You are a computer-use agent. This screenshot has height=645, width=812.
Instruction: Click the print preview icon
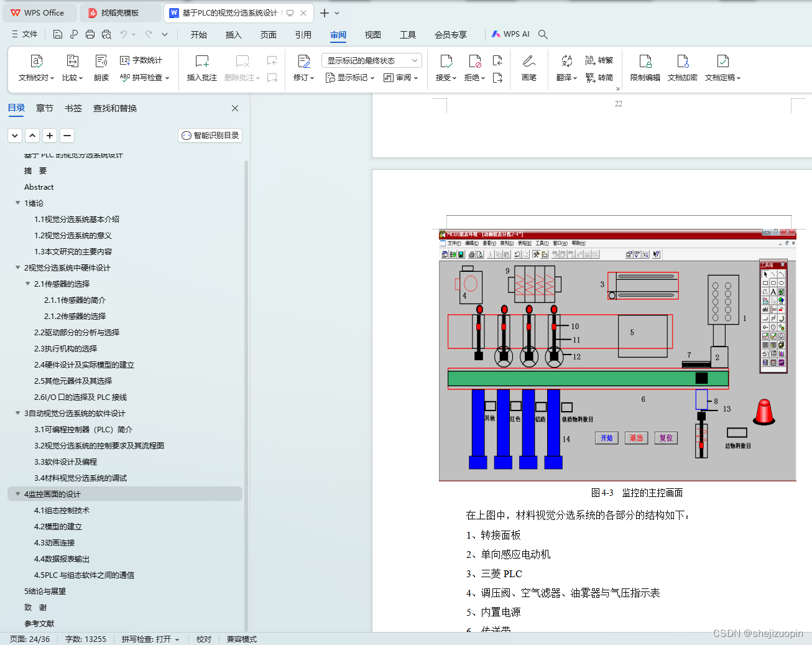pos(106,34)
